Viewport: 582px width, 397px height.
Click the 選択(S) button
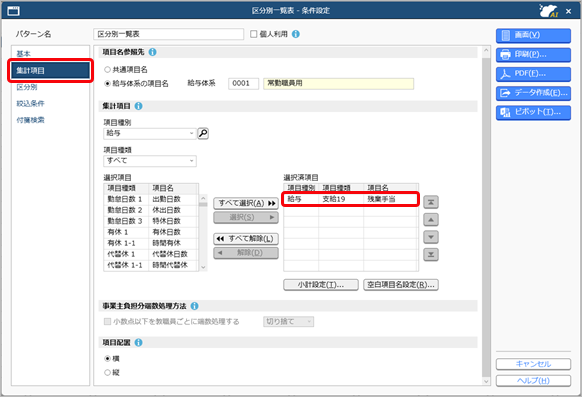(x=246, y=217)
